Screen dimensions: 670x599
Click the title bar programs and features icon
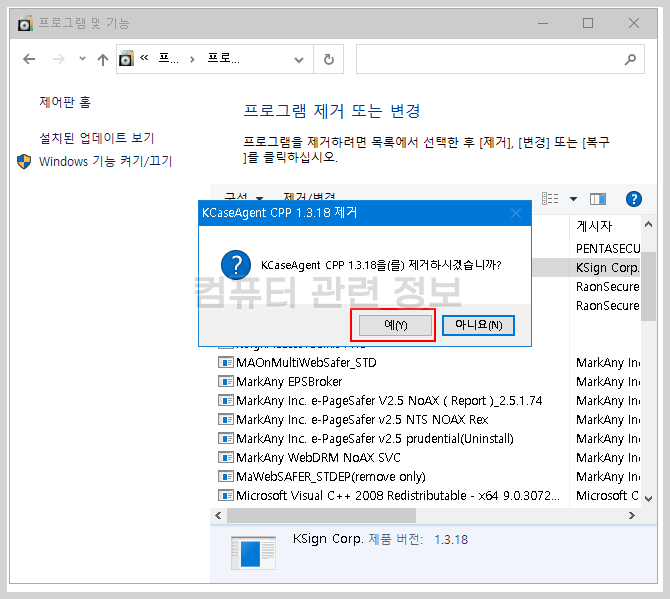(25, 23)
